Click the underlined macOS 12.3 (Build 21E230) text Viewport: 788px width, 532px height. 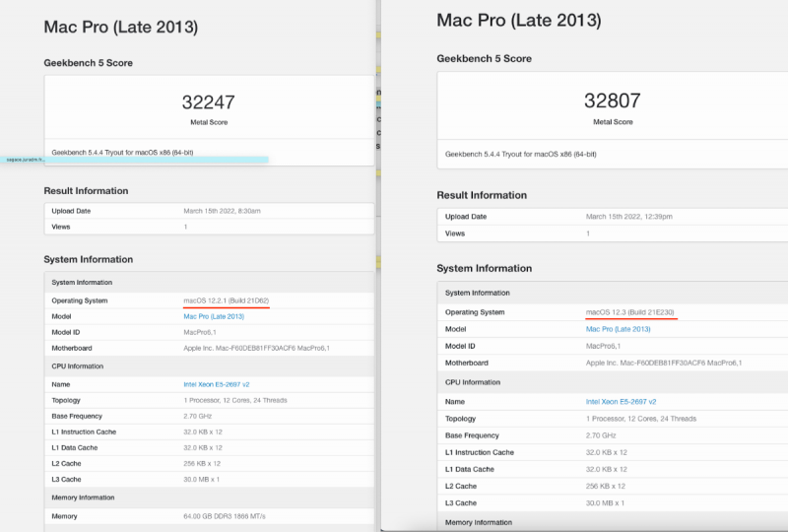629,312
